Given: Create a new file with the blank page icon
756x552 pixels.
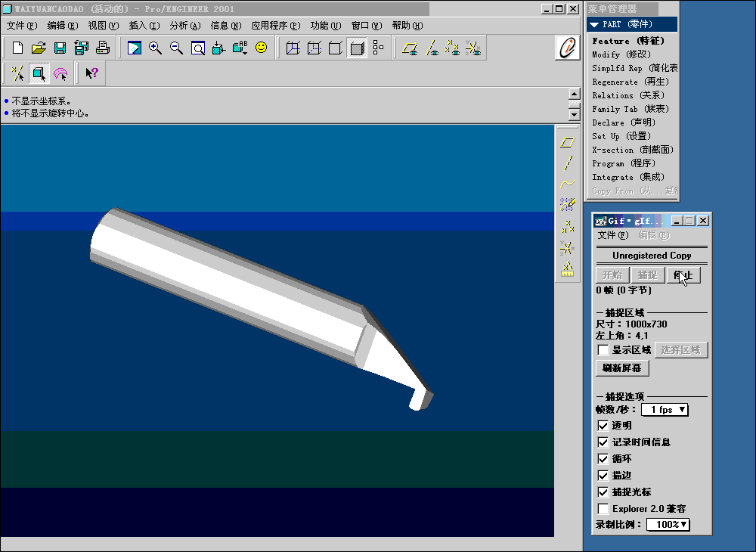Looking at the screenshot, I should [17, 48].
